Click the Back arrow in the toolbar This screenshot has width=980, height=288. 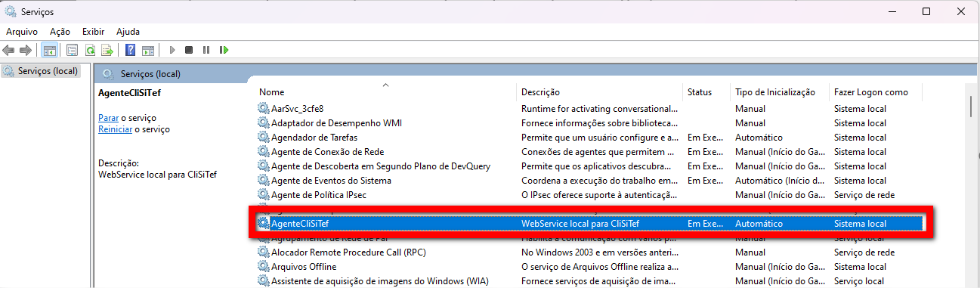(9, 50)
